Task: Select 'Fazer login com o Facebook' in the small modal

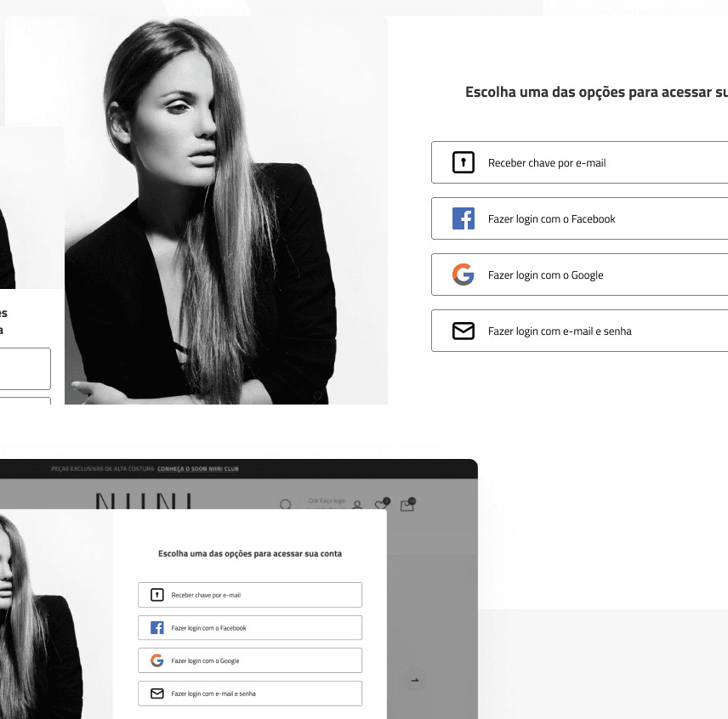Action: 250,627
